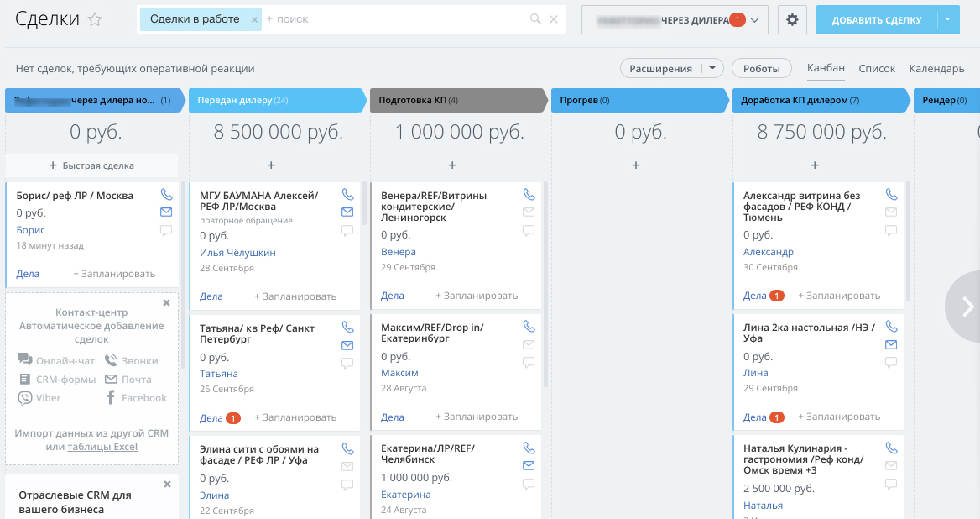Expand the Расширения dropdown arrow

click(712, 69)
